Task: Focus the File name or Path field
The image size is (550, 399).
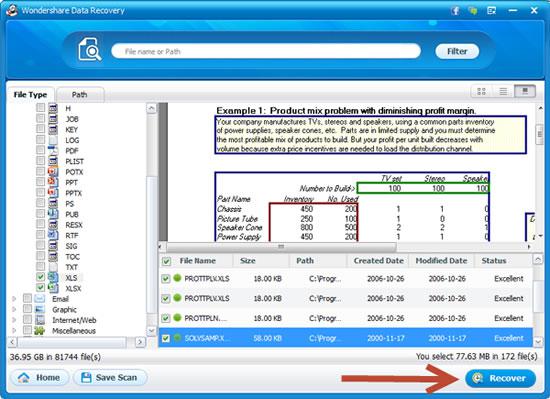Action: coord(266,51)
